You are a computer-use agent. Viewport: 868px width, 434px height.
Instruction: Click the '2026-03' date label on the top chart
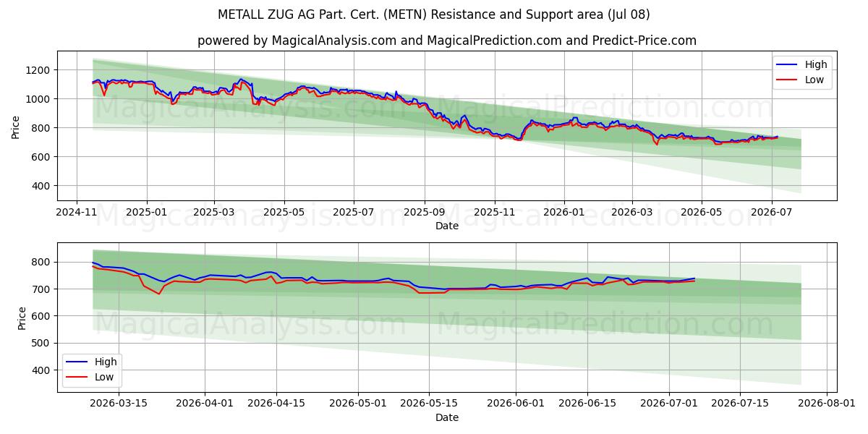coord(631,212)
